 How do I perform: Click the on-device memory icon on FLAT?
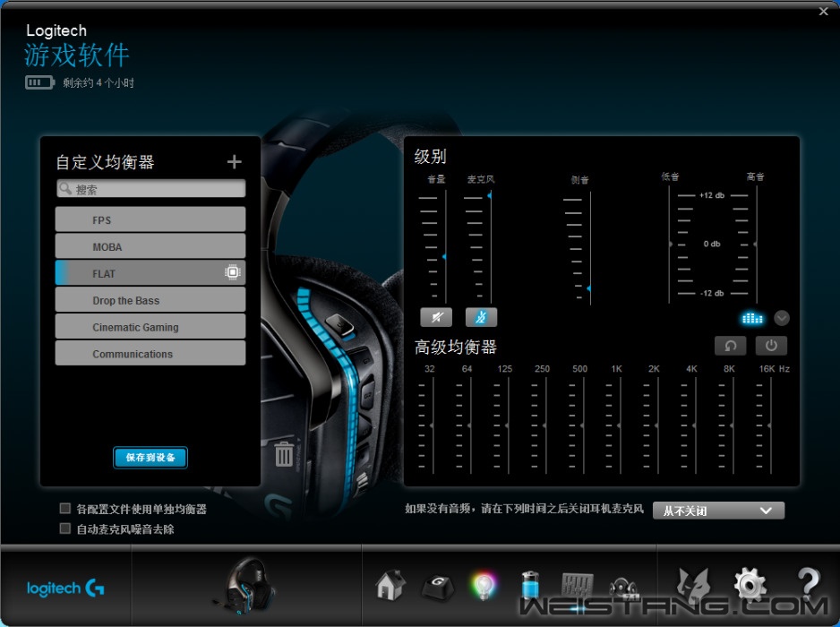[233, 272]
